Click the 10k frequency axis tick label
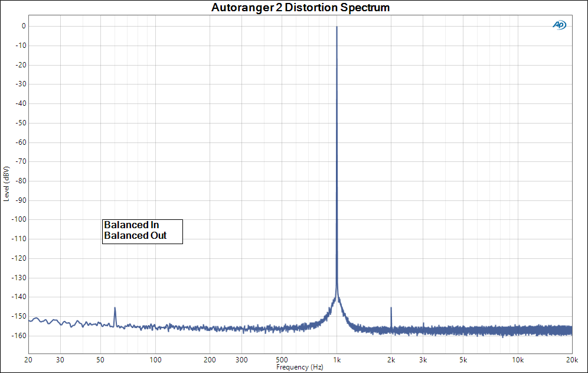Viewport: 588px width, 373px height. [x=518, y=360]
